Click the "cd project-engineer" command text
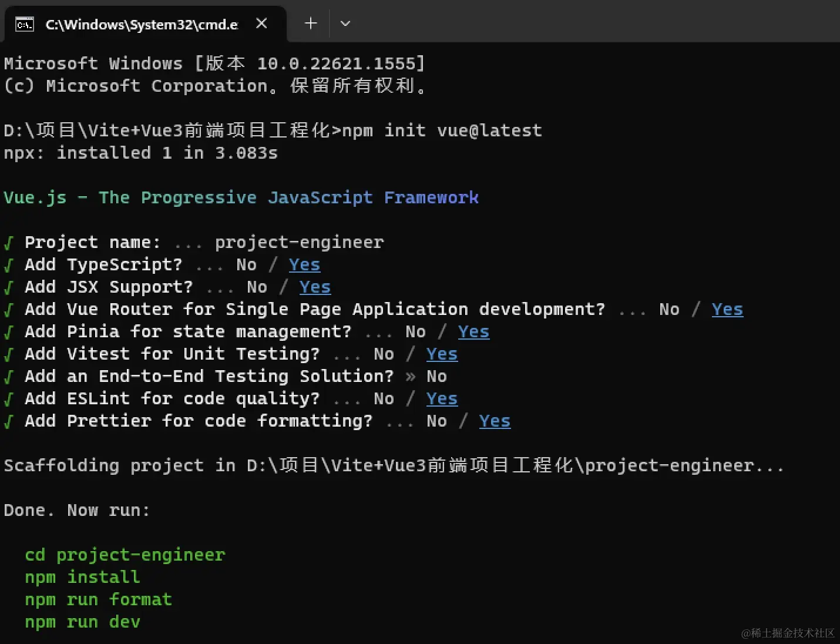 tap(125, 555)
